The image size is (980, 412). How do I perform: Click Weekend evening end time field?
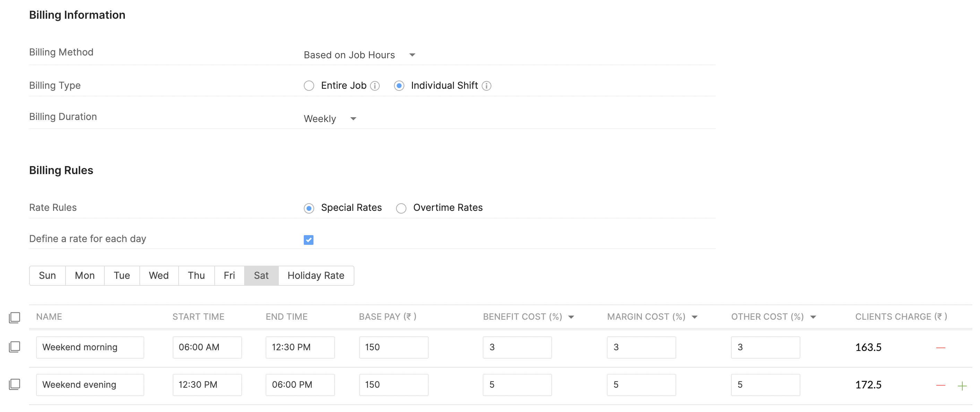click(300, 384)
